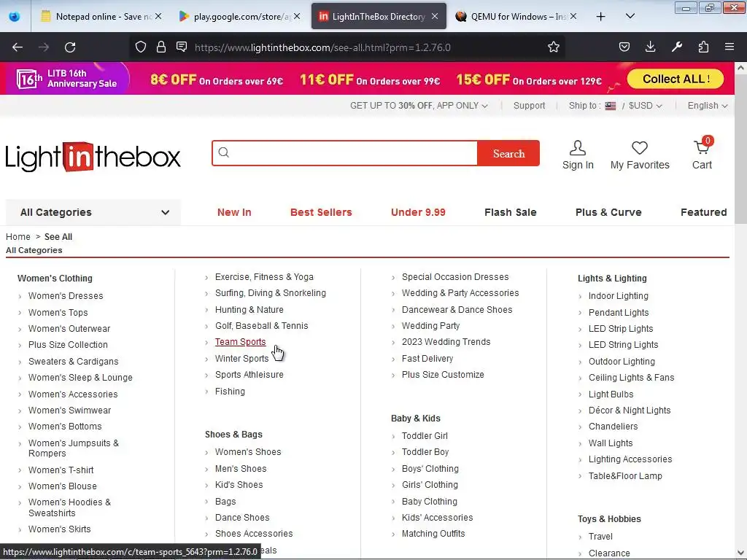Click the red Search button
The image size is (747, 560).
point(508,153)
